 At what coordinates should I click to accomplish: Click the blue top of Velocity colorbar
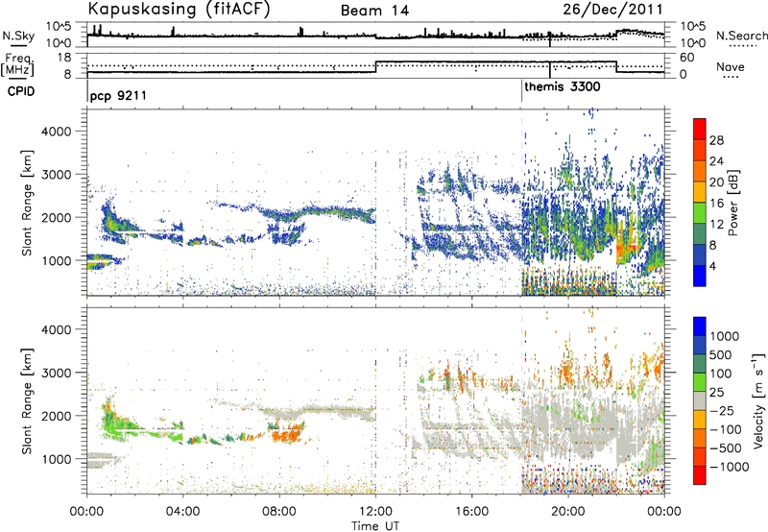tap(700, 326)
